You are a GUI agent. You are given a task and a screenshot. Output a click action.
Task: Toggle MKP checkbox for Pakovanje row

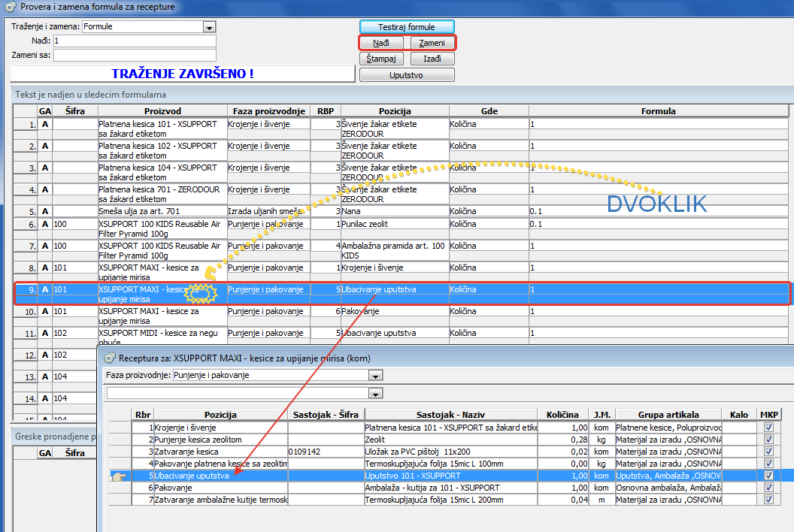click(x=768, y=488)
